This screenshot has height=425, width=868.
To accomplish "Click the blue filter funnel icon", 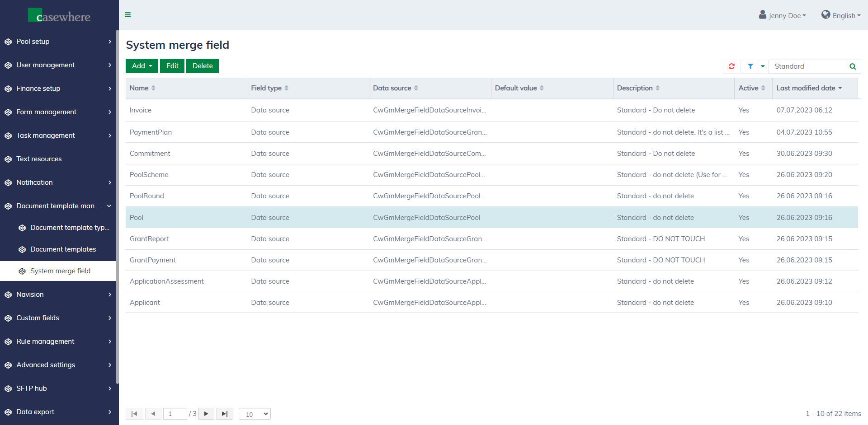I will (750, 66).
